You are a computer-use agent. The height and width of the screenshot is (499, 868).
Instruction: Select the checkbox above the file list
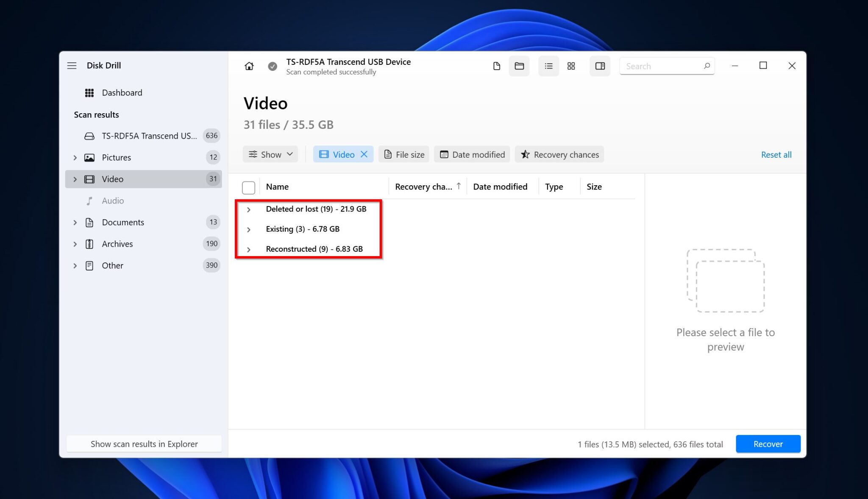248,187
